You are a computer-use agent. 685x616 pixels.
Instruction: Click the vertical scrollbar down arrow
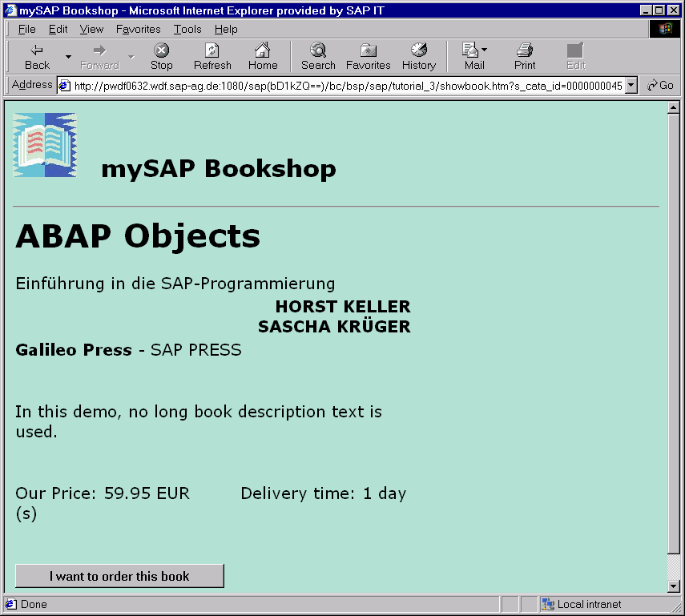pos(674,586)
